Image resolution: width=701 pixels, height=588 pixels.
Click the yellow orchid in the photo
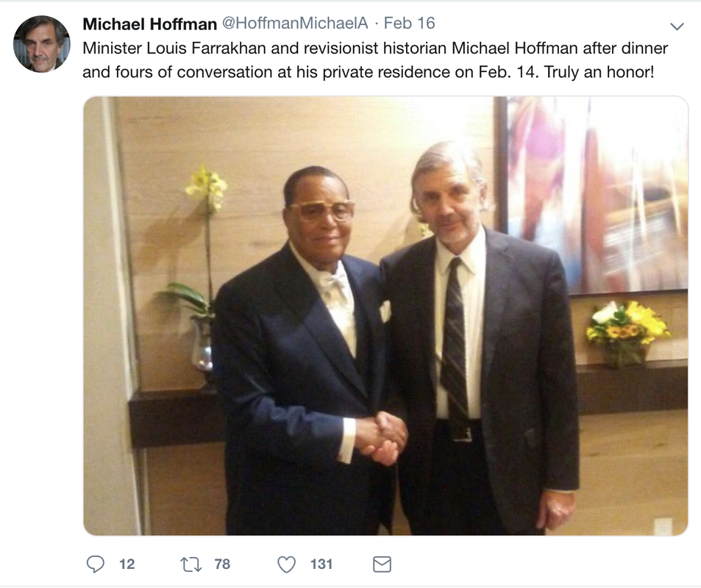click(207, 185)
